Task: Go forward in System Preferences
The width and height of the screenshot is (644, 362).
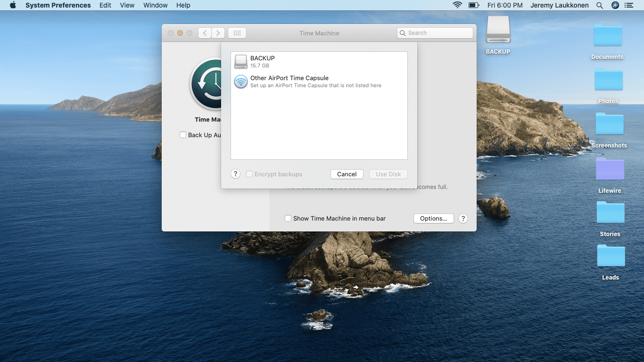Action: pos(218,33)
